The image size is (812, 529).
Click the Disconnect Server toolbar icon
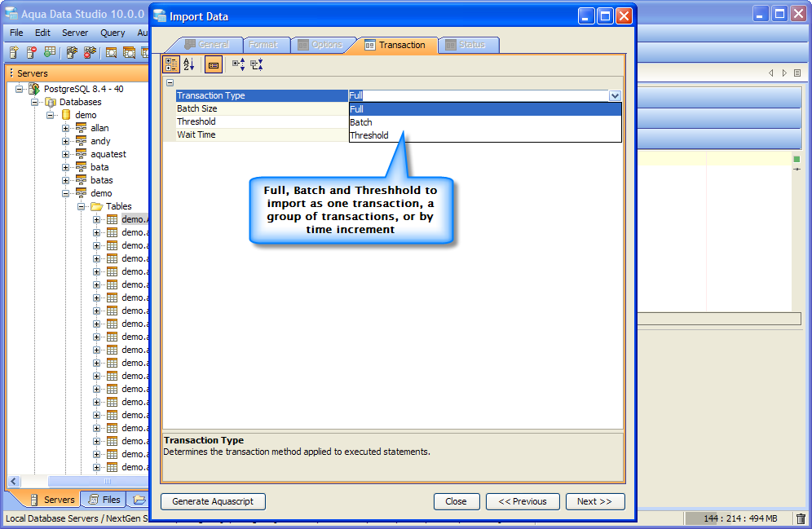pyautogui.click(x=90, y=52)
